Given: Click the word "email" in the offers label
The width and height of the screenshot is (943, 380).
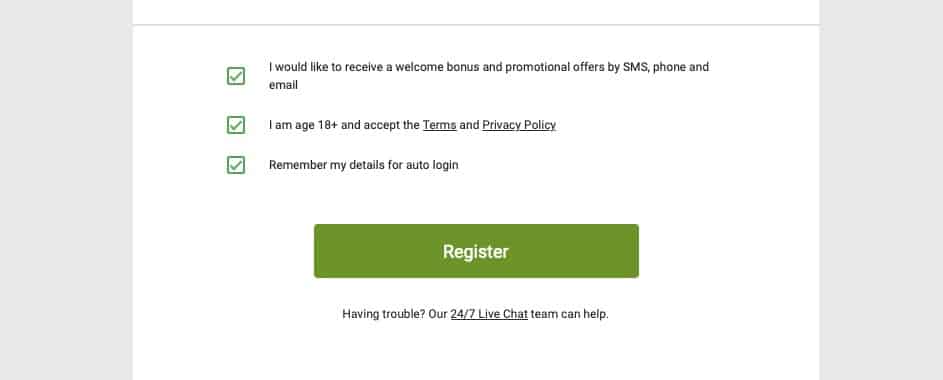Looking at the screenshot, I should point(283,85).
